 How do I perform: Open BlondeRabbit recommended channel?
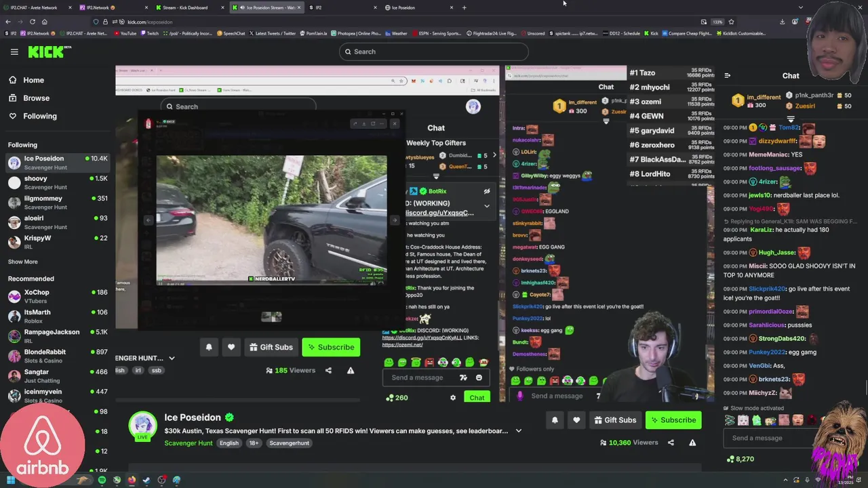[x=58, y=356]
